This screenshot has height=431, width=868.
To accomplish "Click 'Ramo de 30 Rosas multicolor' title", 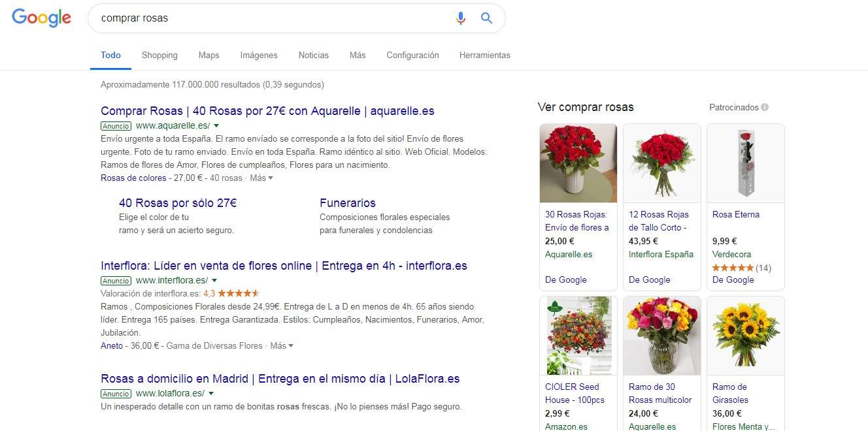I will click(660, 393).
